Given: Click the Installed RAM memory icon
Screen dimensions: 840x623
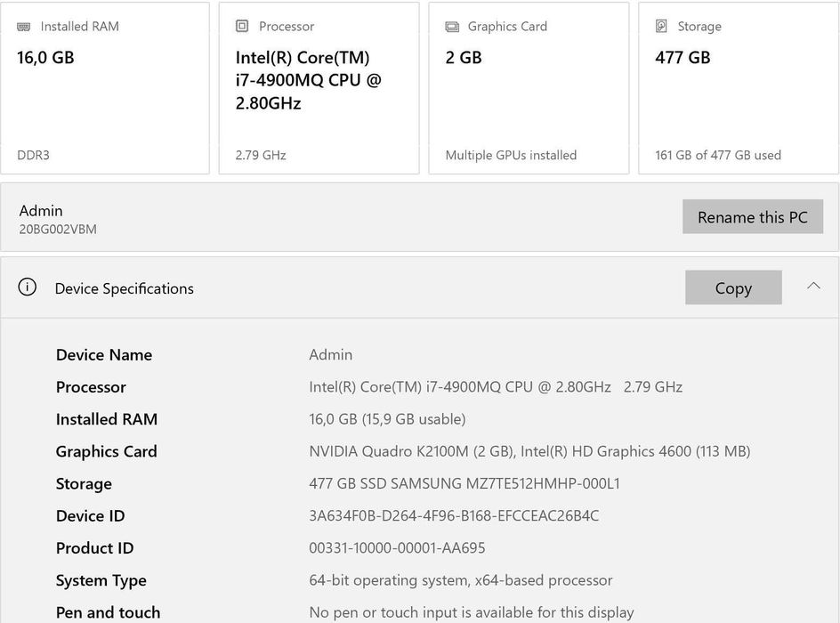Looking at the screenshot, I should tap(24, 27).
